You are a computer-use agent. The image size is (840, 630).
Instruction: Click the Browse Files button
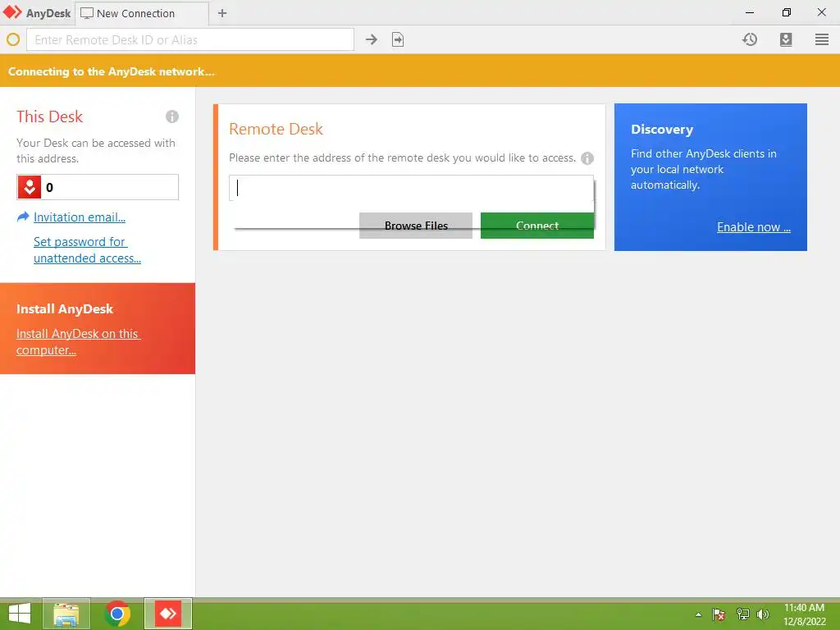[416, 226]
